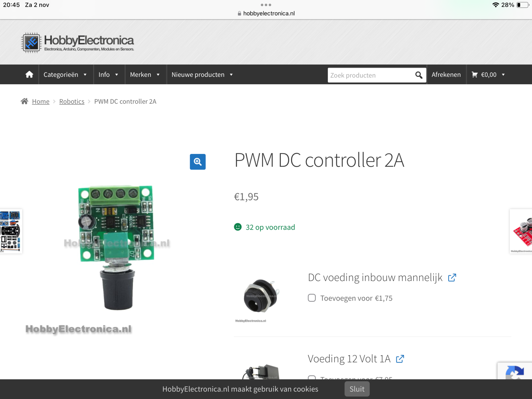This screenshot has height=399, width=532.
Task: Zoom the product image with magnifier button
Action: [198, 162]
